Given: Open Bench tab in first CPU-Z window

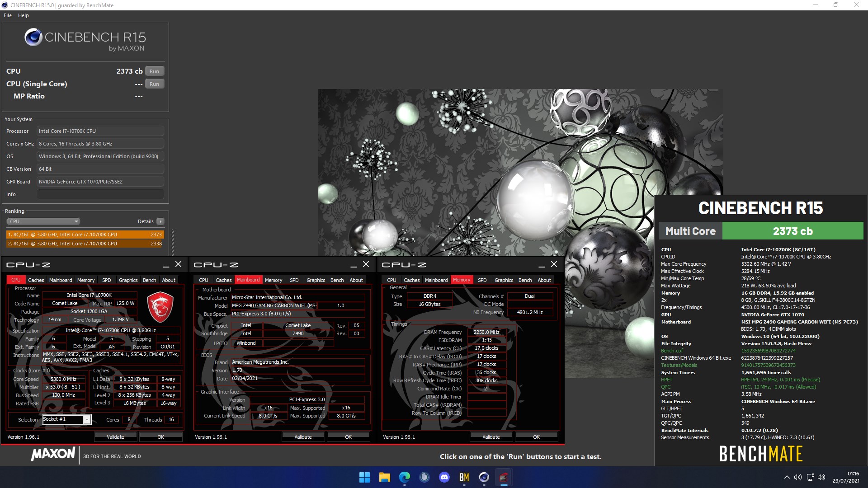Looking at the screenshot, I should (x=150, y=280).
